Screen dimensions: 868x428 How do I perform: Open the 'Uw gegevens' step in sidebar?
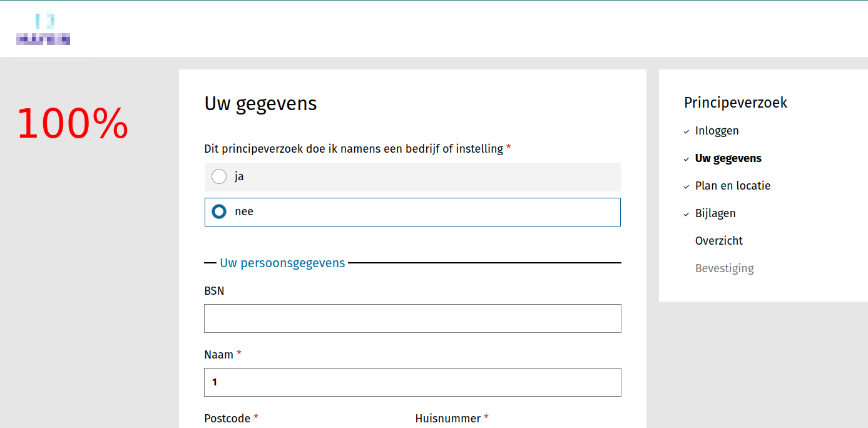pyautogui.click(x=728, y=158)
